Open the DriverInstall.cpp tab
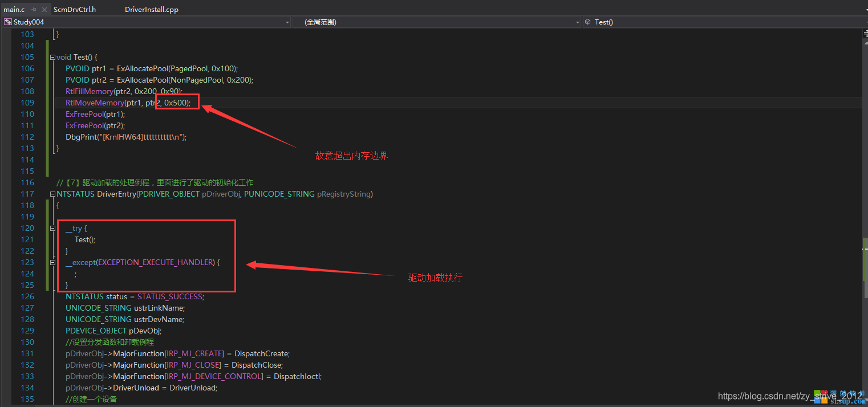Image resolution: width=868 pixels, height=407 pixels. [x=152, y=10]
